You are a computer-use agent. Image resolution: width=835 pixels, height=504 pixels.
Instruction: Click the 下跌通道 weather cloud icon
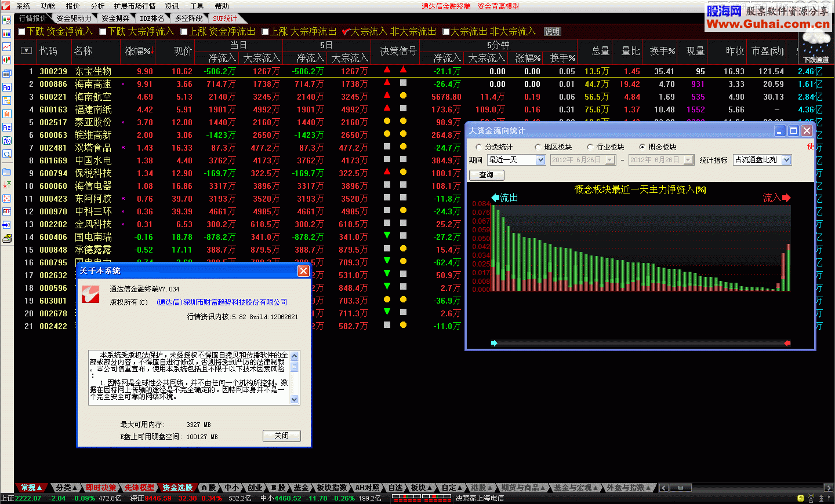coord(815,48)
